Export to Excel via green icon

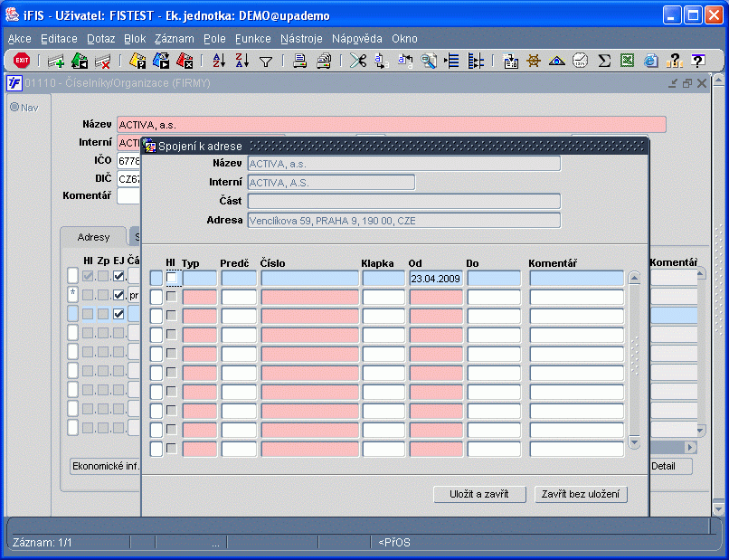627,61
